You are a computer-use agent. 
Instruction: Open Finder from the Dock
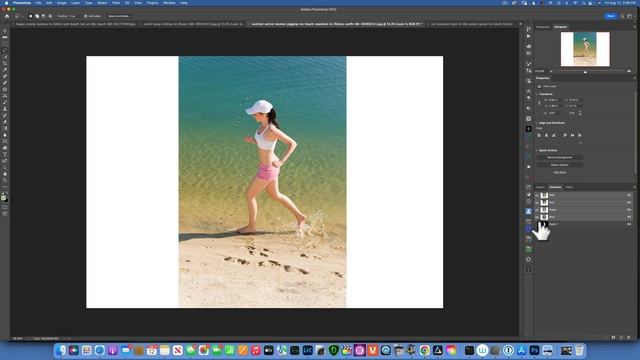coord(61,350)
